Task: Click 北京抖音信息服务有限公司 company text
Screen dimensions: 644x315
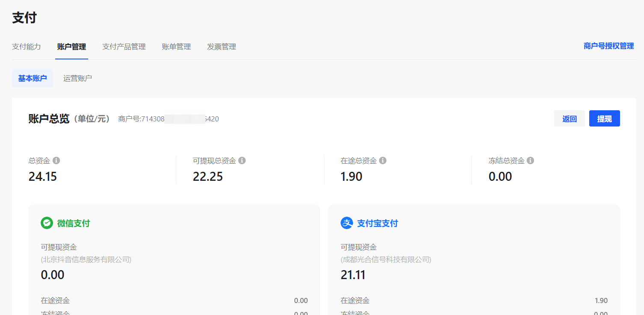Action: coord(86,259)
